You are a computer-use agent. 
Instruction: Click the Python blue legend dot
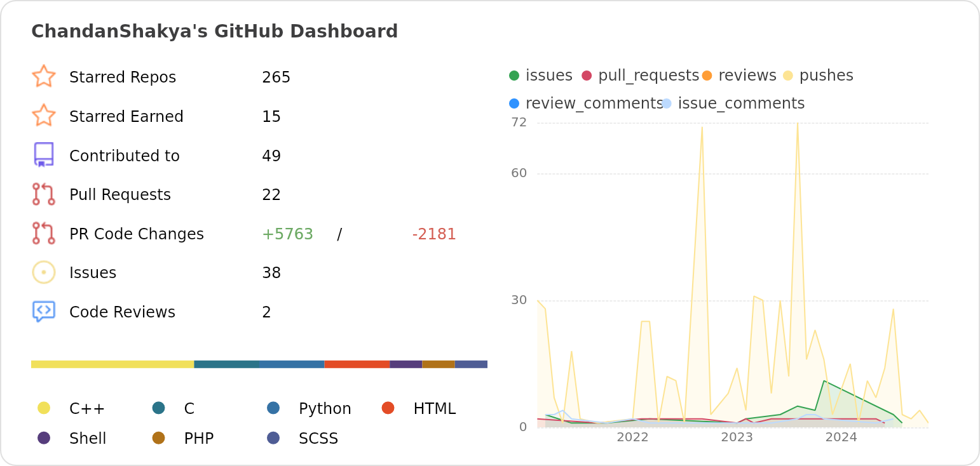coord(273,408)
